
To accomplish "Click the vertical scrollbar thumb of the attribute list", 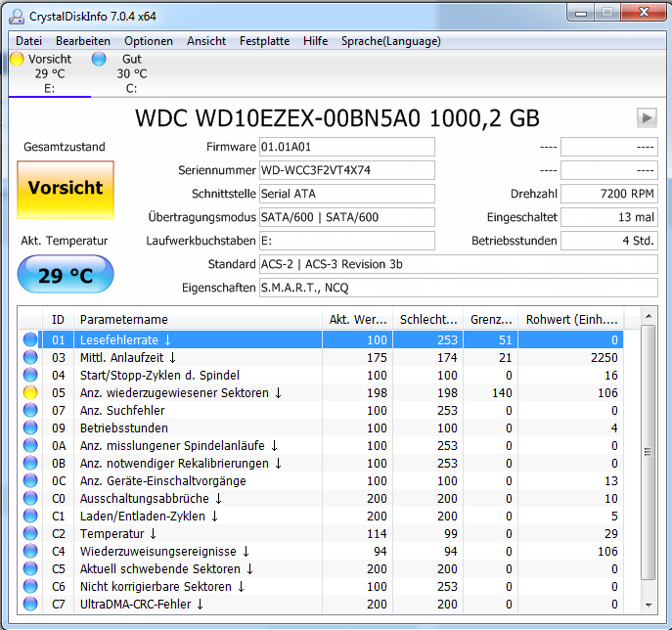I will 649,452.
